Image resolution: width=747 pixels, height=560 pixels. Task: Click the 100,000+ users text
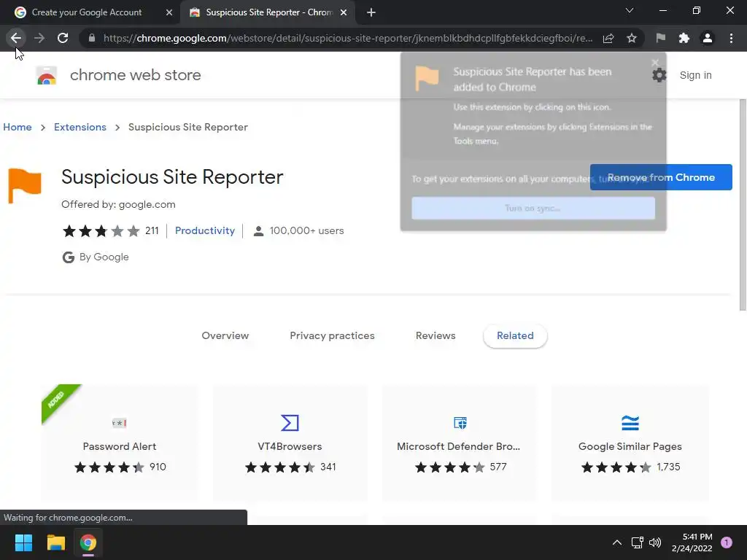(307, 230)
